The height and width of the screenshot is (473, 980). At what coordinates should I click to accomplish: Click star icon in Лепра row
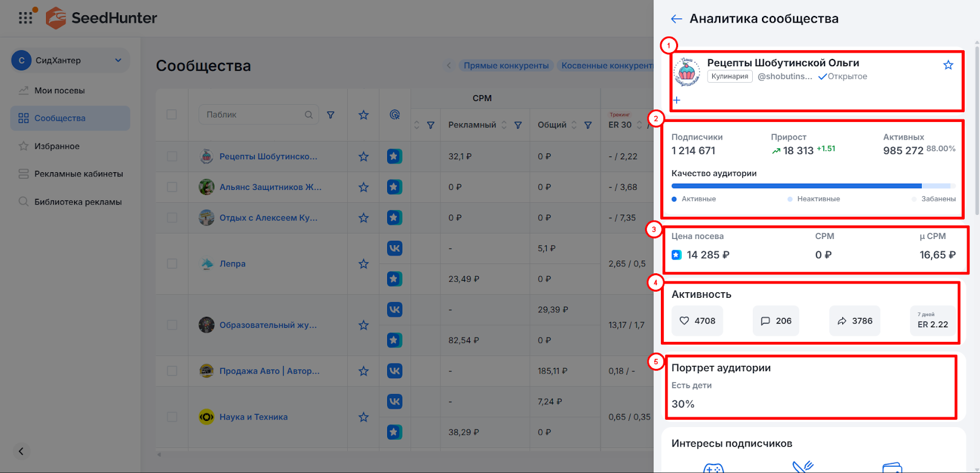click(363, 263)
